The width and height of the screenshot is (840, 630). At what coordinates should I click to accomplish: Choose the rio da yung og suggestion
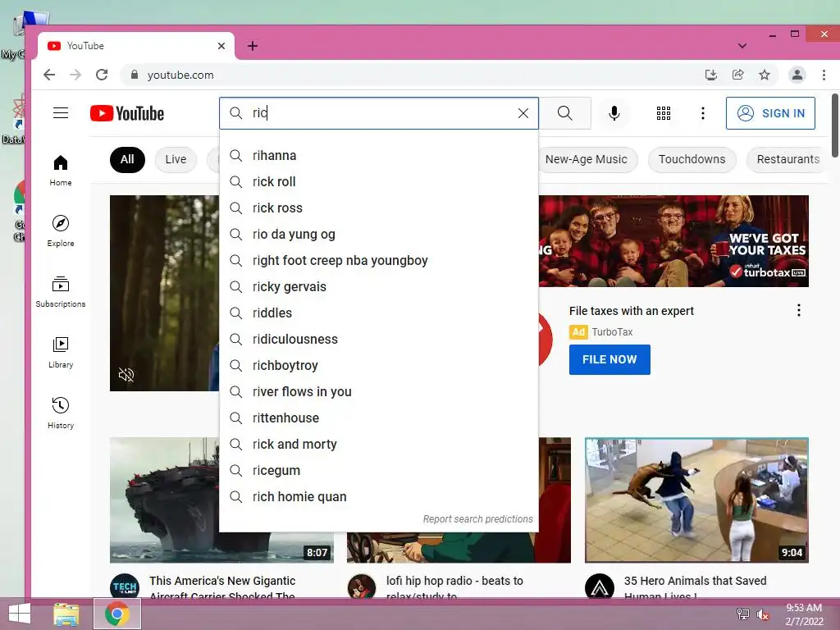(378, 234)
